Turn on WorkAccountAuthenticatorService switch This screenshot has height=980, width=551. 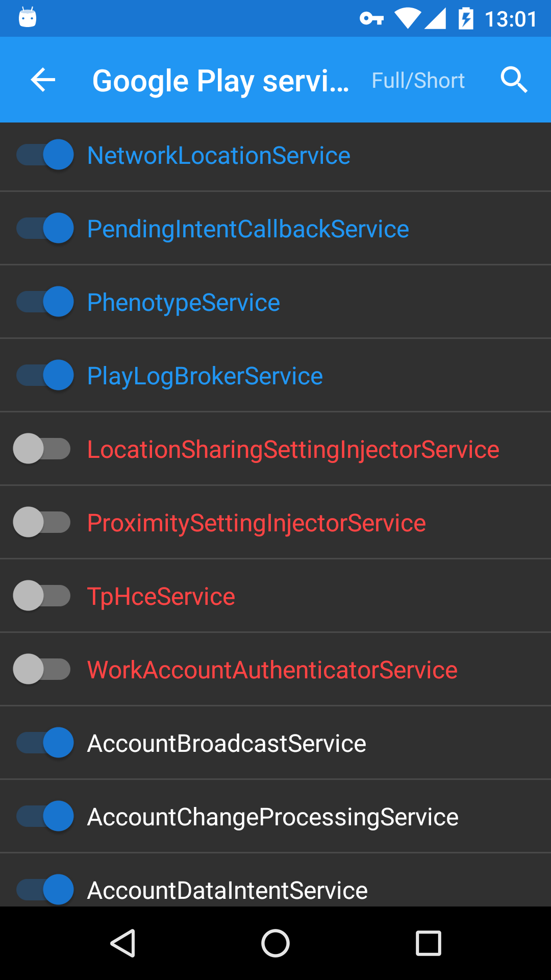[x=42, y=669]
